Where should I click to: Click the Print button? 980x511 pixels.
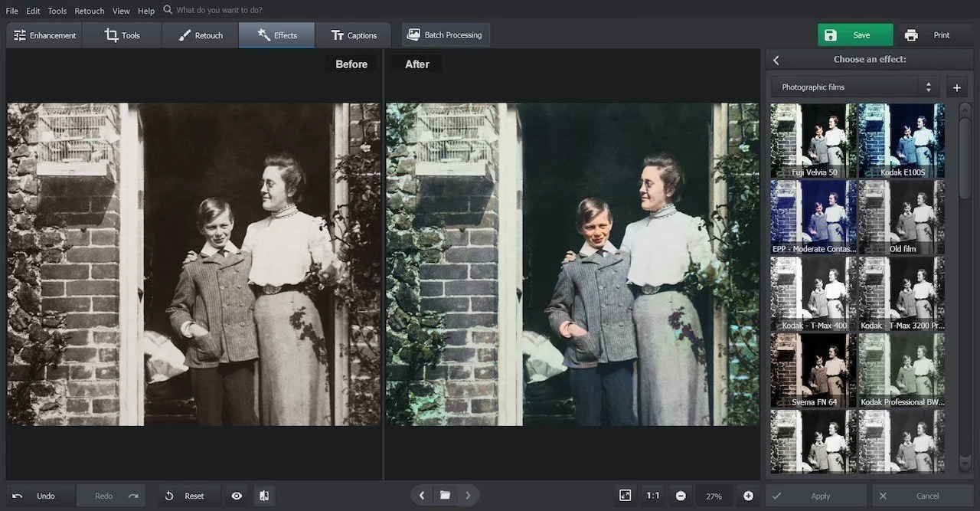pos(933,35)
